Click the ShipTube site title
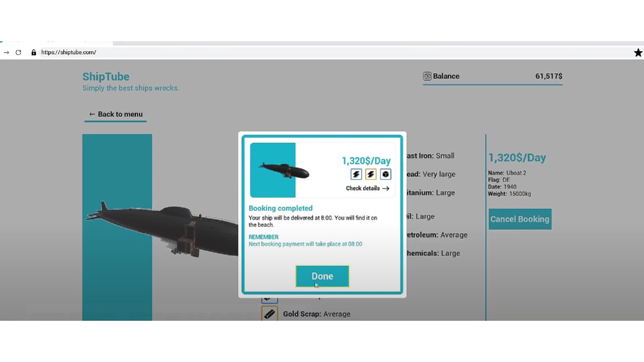The image size is (644, 362). pyautogui.click(x=106, y=76)
